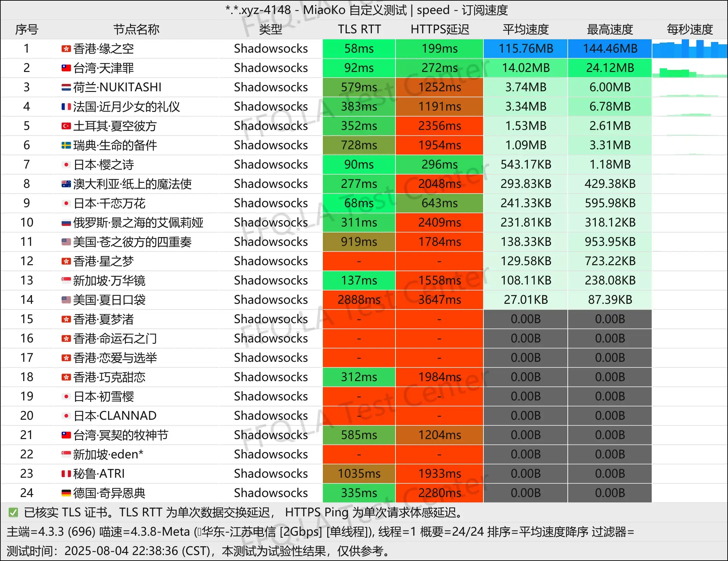Viewport: 728px width, 561px height.
Task: Click the Hong Kong flag beside 香港·恋爱与选举
Action: coord(66,358)
